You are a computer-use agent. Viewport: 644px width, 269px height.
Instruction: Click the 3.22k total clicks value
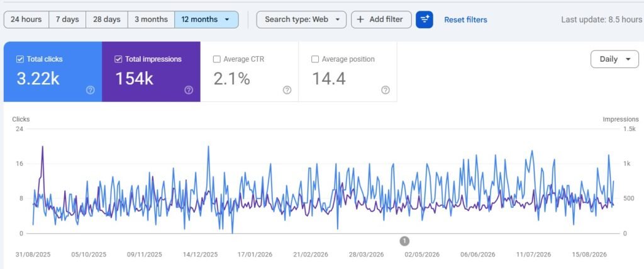point(38,78)
